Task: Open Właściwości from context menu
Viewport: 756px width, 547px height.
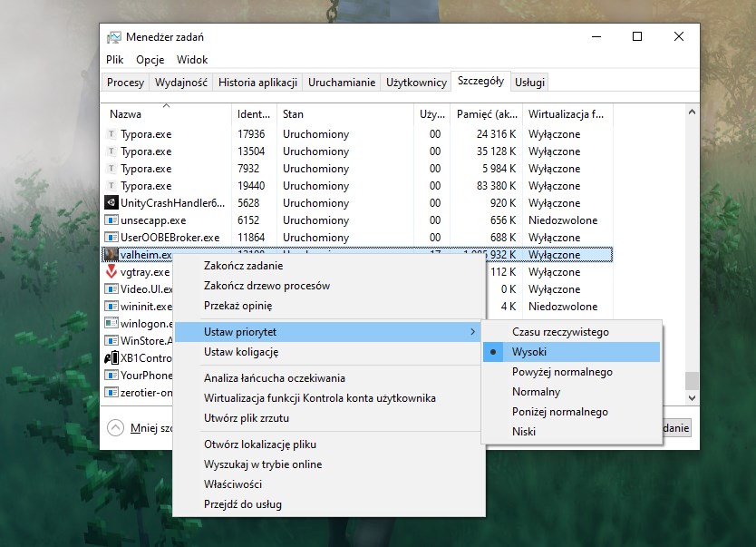Action: pos(329,484)
